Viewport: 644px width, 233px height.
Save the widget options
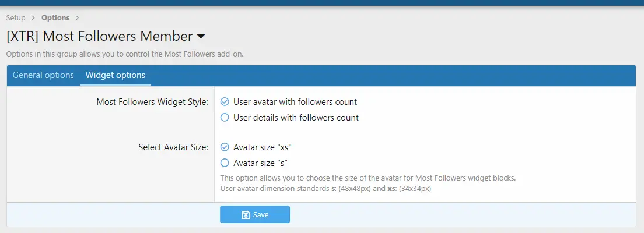[255, 214]
